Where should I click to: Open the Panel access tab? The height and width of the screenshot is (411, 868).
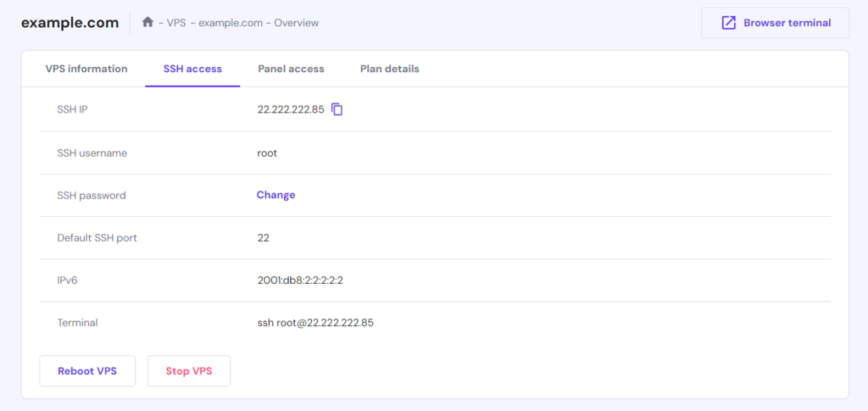[292, 69]
